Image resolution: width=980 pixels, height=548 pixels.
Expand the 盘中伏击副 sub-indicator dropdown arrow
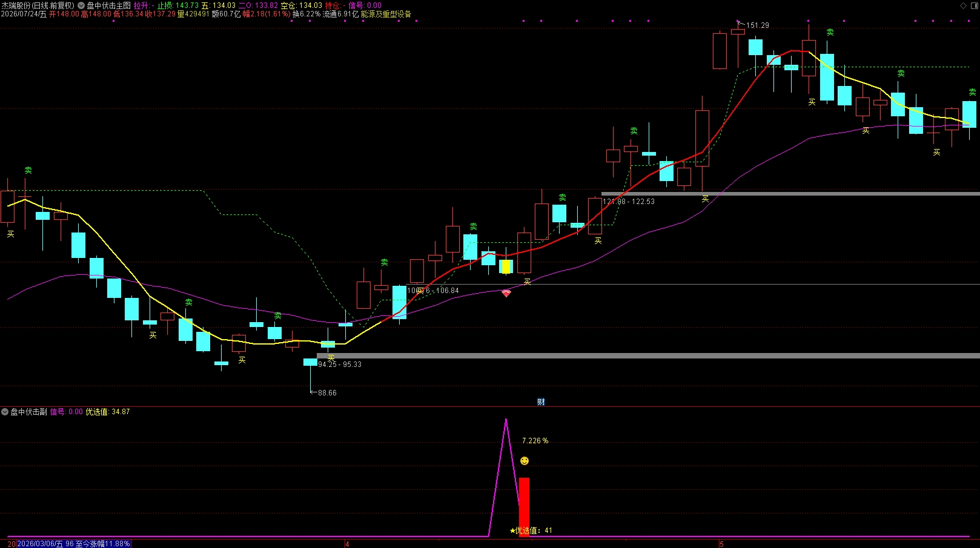tap(5, 412)
